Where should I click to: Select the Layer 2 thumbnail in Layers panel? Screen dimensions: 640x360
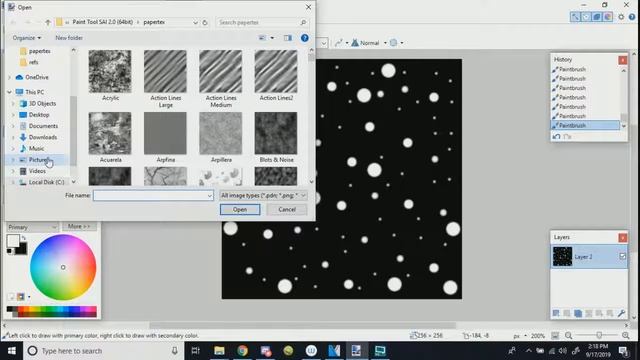pos(562,257)
